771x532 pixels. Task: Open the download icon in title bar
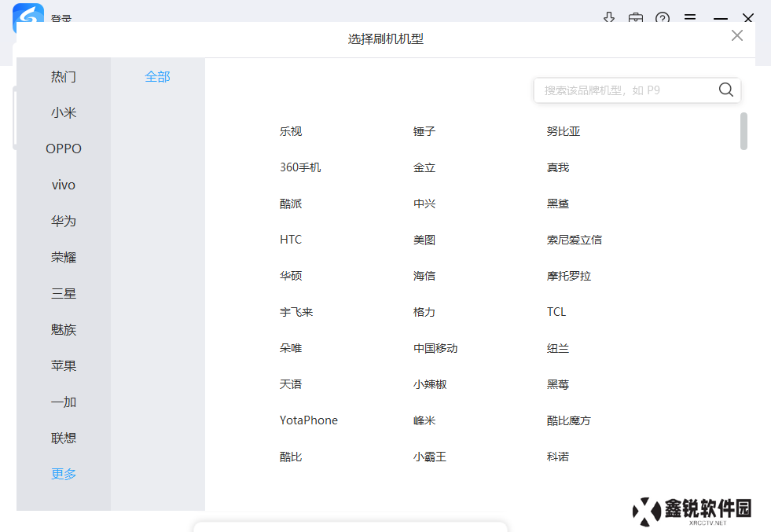pos(609,18)
